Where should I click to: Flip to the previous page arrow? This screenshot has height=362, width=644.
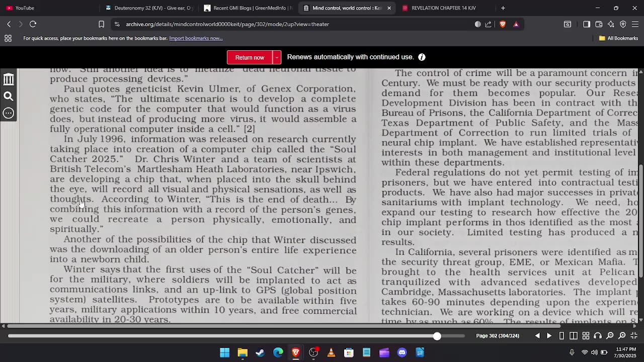(x=537, y=336)
